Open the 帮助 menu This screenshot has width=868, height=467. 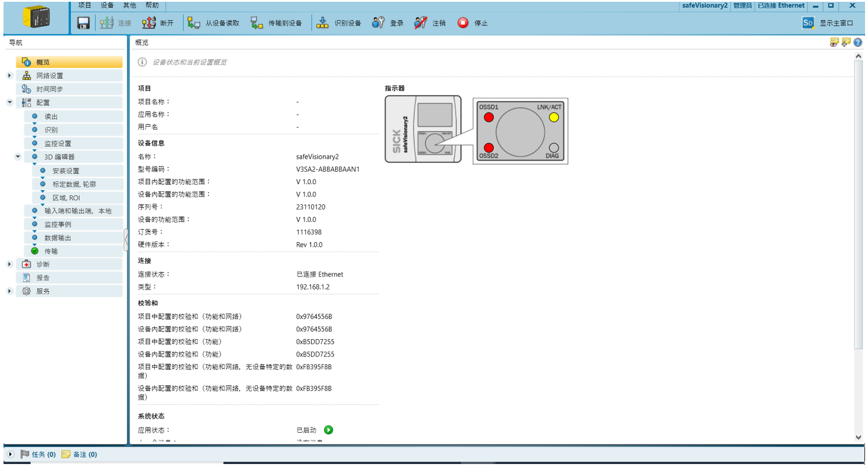[151, 5]
